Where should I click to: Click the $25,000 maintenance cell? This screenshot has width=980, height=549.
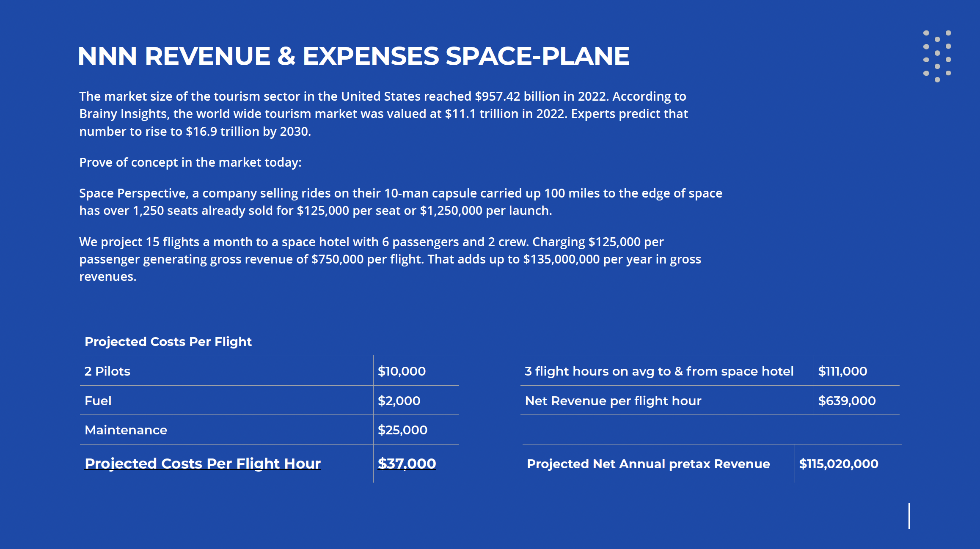coord(416,430)
